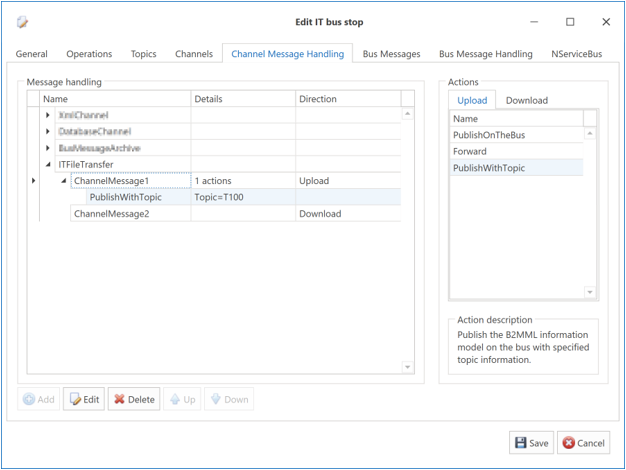Expand the DatabaseChannel tree node
This screenshot has width=626, height=470.
tap(48, 132)
